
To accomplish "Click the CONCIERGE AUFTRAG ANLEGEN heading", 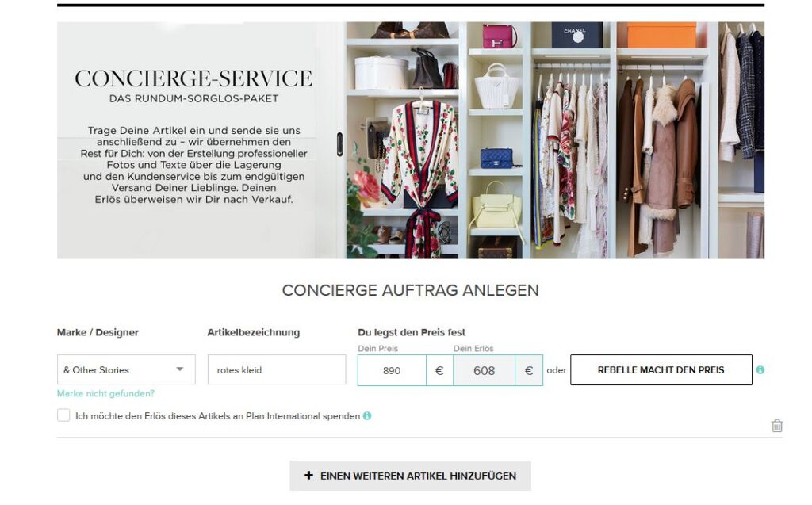I will (x=410, y=290).
